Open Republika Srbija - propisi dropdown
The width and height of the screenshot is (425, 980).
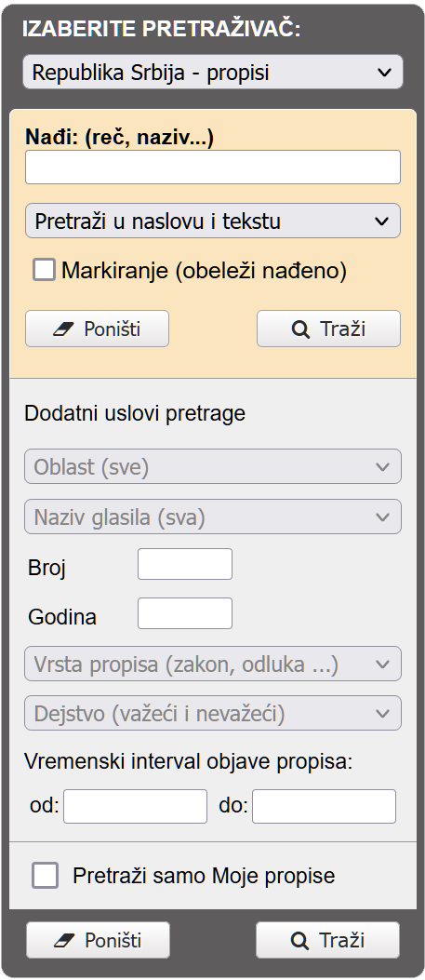tap(213, 73)
